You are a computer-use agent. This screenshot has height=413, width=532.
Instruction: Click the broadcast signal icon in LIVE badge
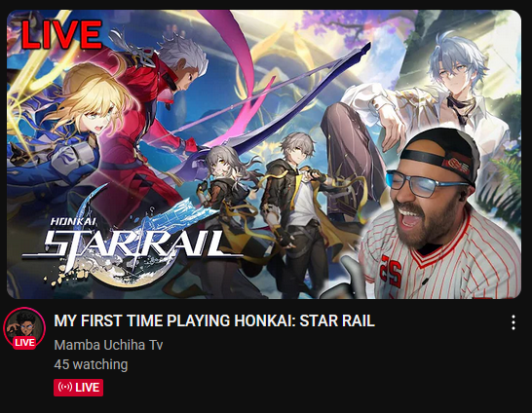[64, 388]
